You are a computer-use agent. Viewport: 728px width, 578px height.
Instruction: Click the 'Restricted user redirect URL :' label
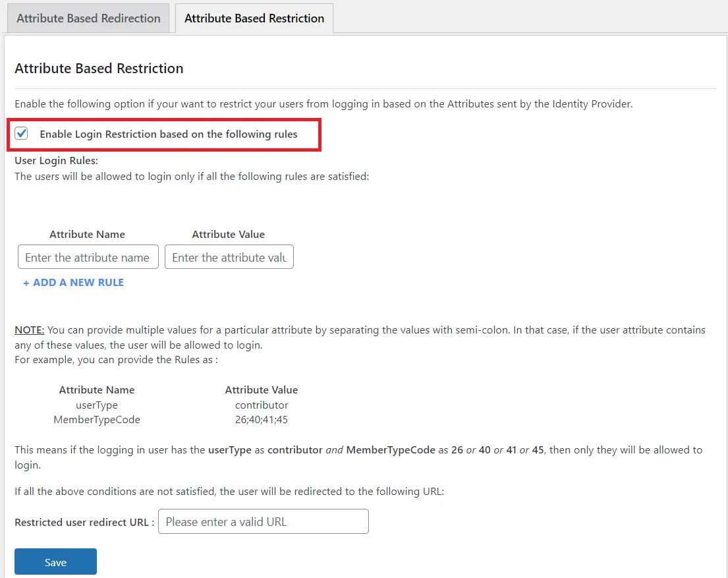pos(84,522)
